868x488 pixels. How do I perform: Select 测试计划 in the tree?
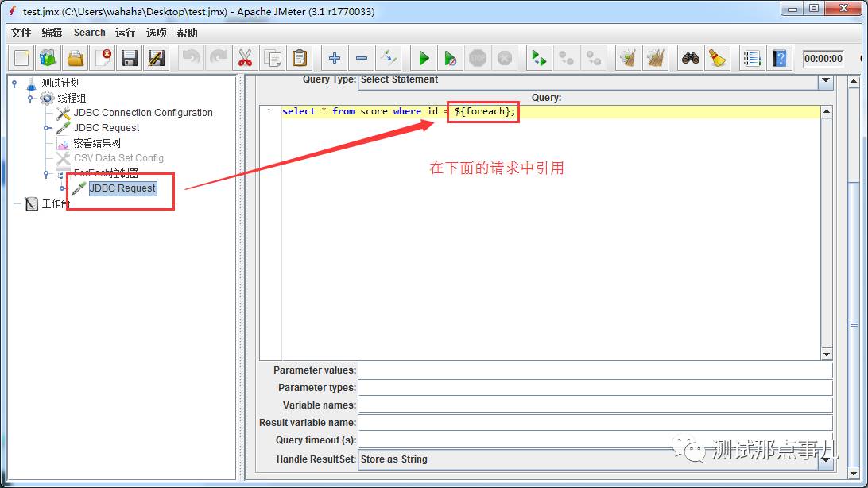[x=61, y=83]
